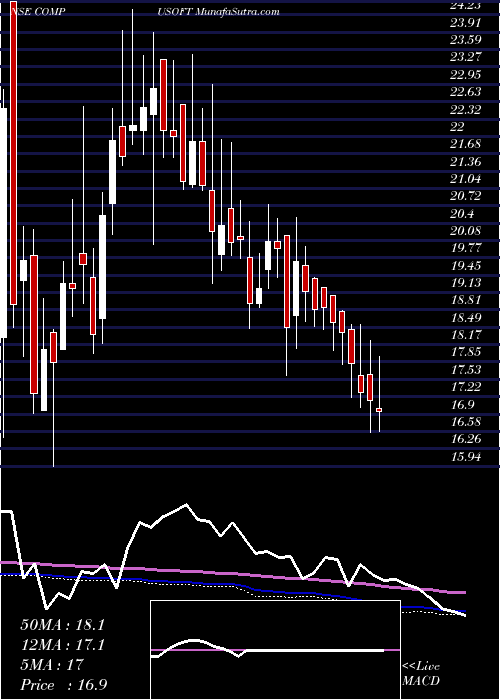This screenshot has width=500, height=700.
Task: Select the 16.9 price axis label
Action: 462,404
